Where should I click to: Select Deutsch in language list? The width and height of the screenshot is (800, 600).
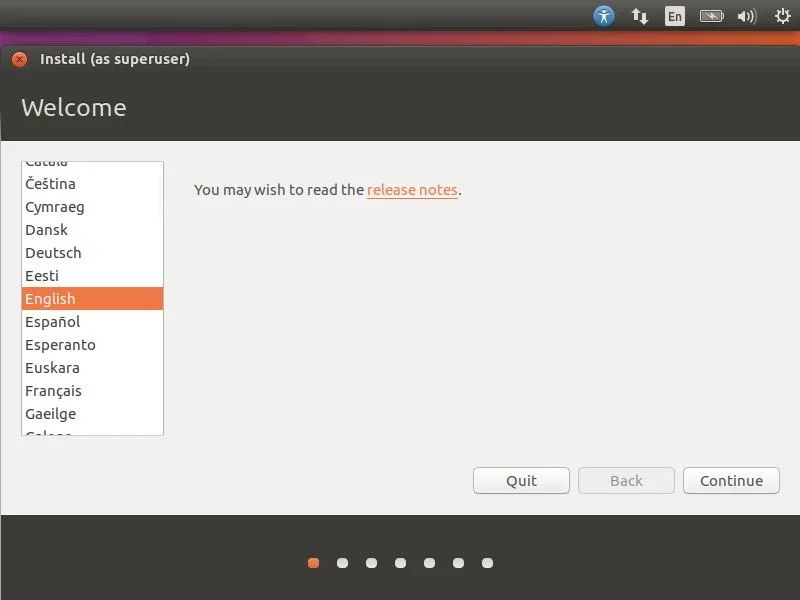[92, 253]
